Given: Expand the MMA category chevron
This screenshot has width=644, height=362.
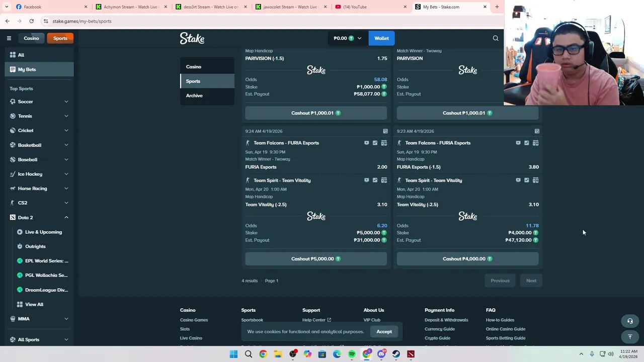Looking at the screenshot, I should pos(66,319).
